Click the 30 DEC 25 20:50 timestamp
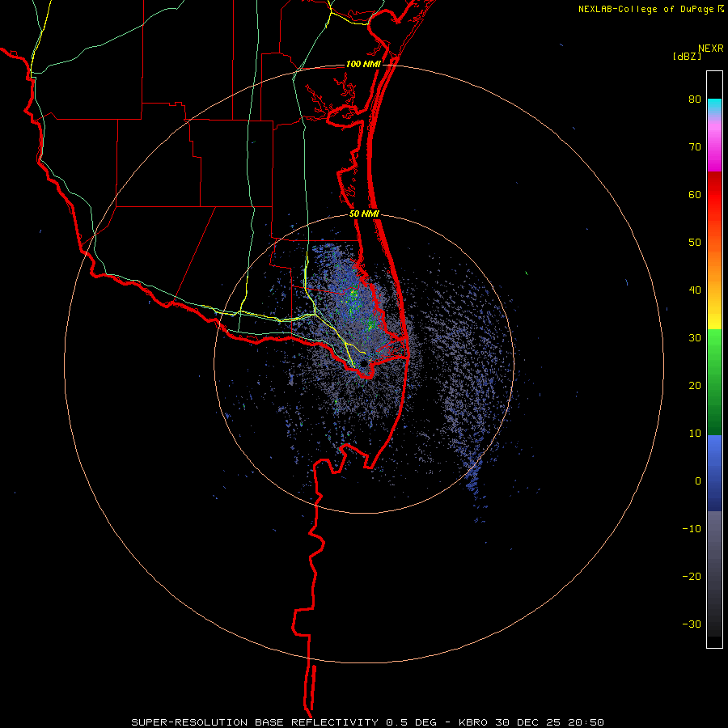This screenshot has height=728, width=728. pos(550,722)
